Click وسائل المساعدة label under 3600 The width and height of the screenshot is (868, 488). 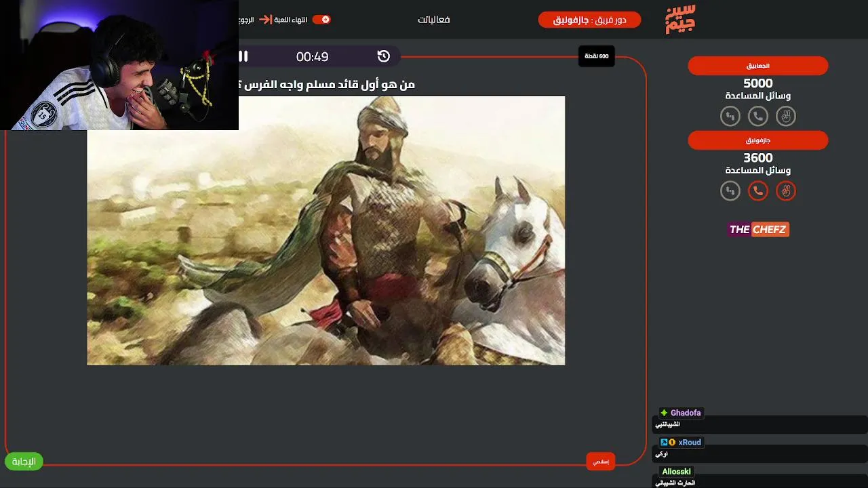[758, 171]
